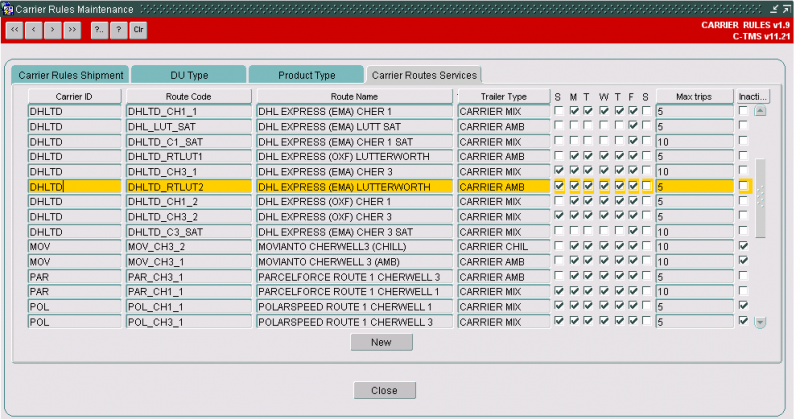Click Trailer Type field in DHLTD_RTLUT2 row
800x419 pixels.
tap(504, 187)
